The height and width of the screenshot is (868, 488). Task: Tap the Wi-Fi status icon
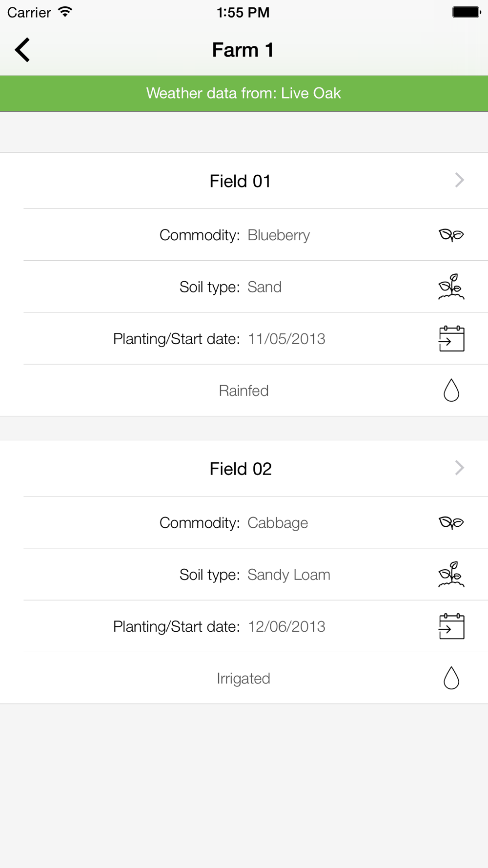point(64,12)
